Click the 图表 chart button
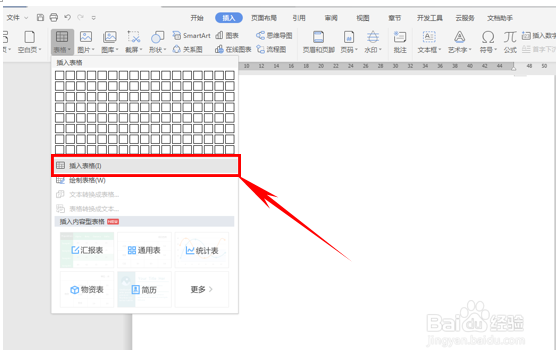Screen dimensions: 556x360 pos(227,35)
